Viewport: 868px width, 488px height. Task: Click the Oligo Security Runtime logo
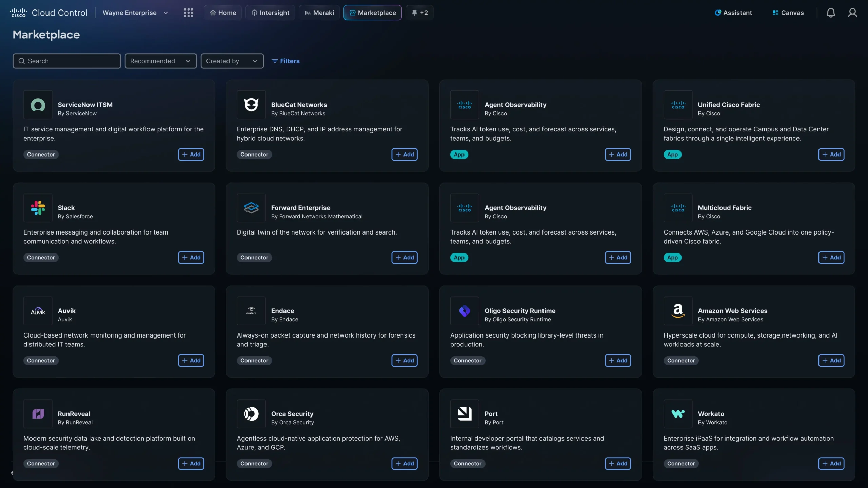465,311
